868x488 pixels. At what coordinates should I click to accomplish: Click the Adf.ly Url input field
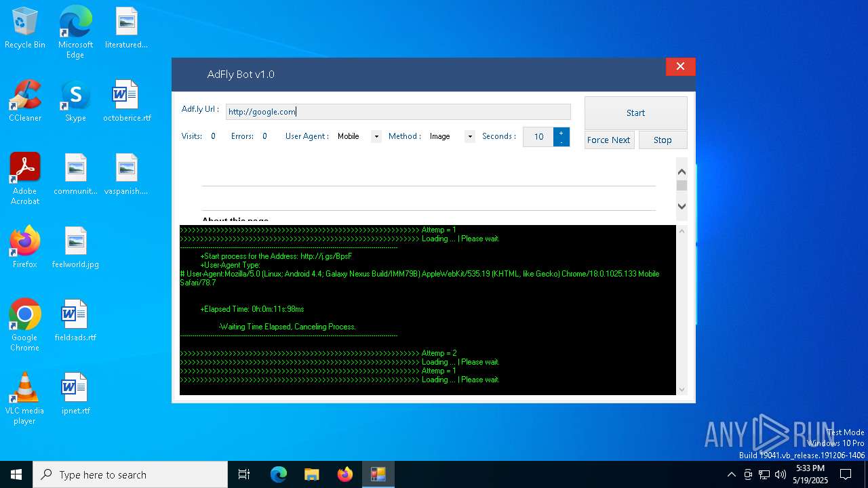click(x=398, y=112)
